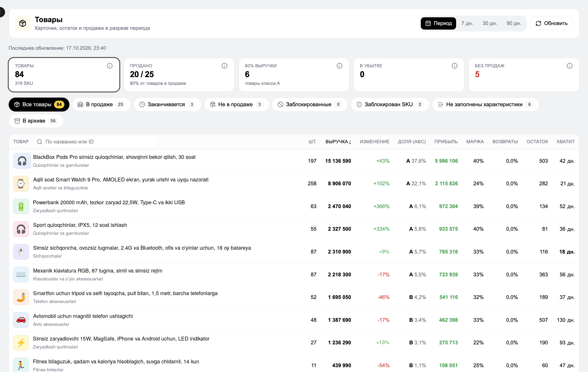Filter by Заблокирован SKU

tap(390, 105)
